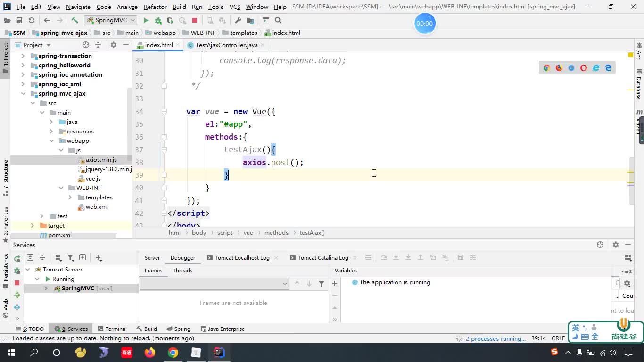This screenshot has width=644, height=362.
Task: Click the templates breadcrumb in navigation bar
Action: pyautogui.click(x=243, y=33)
